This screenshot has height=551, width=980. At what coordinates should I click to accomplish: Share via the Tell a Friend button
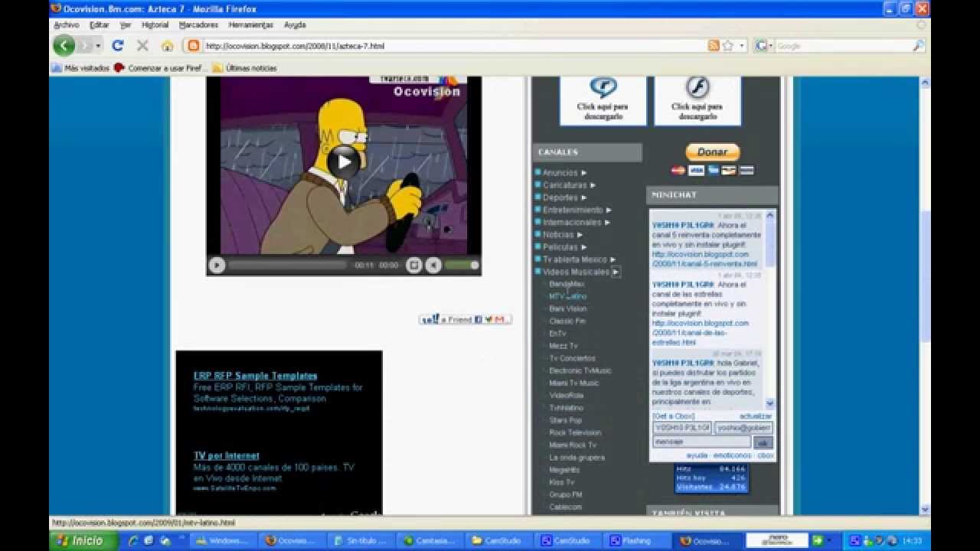click(x=465, y=319)
